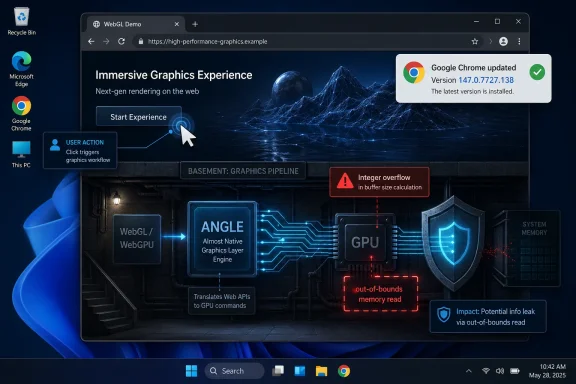This screenshot has height=384, width=576.
Task: Click the battery tray icon
Action: tap(515, 371)
